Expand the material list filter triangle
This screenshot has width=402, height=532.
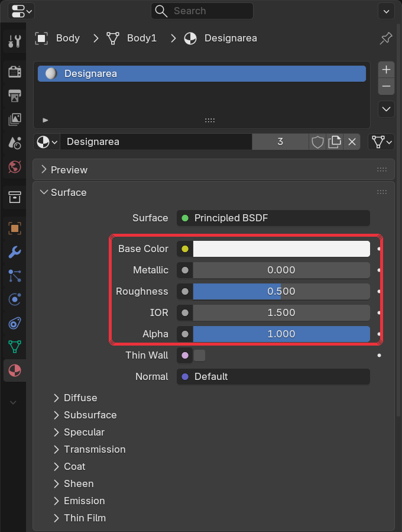coord(46,120)
